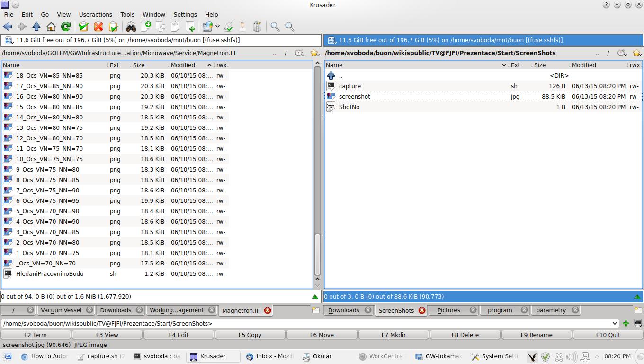Viewport: 644px width, 364px height.
Task: Open terminal icon beside command line
Action: tap(638, 323)
